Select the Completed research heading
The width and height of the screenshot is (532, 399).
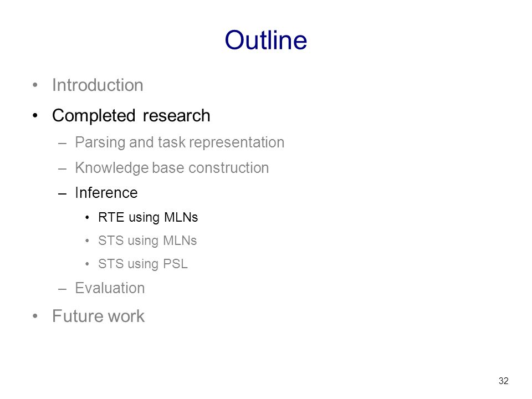(131, 116)
